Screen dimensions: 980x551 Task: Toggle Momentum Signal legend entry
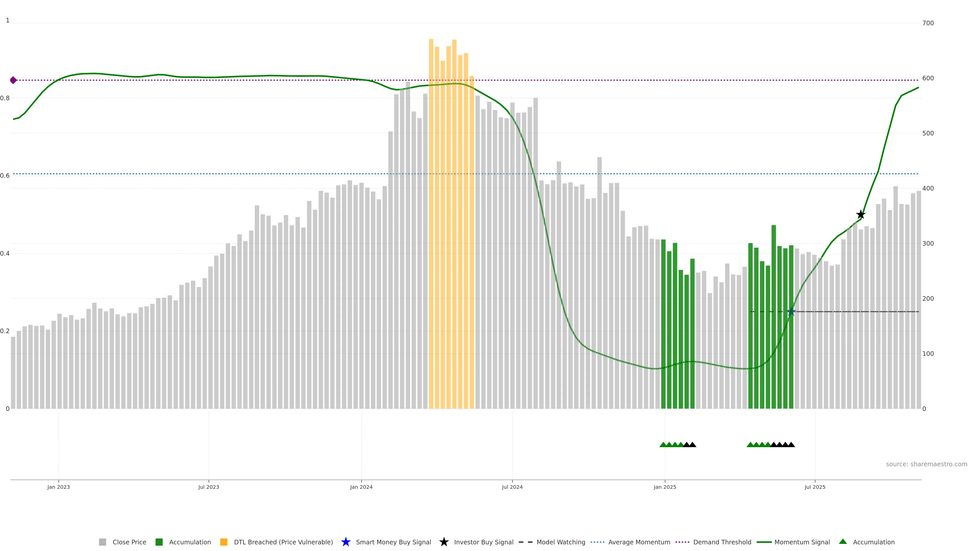coord(802,542)
